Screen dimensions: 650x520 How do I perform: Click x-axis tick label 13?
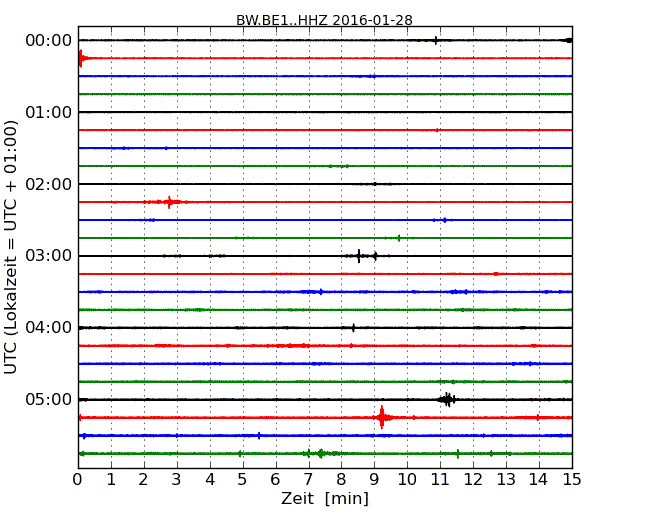pyautogui.click(x=506, y=480)
